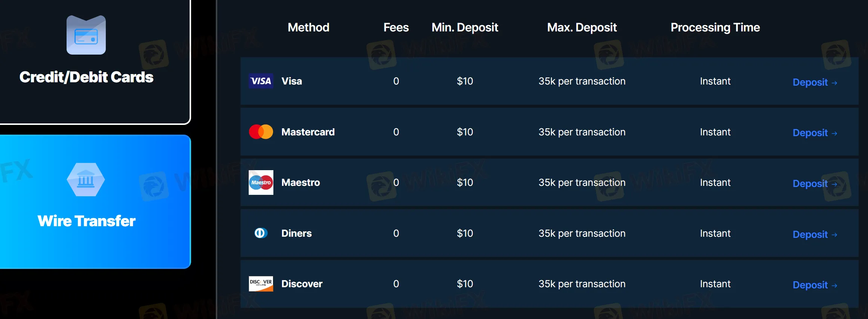Click the Max. Deposit column header

point(582,27)
